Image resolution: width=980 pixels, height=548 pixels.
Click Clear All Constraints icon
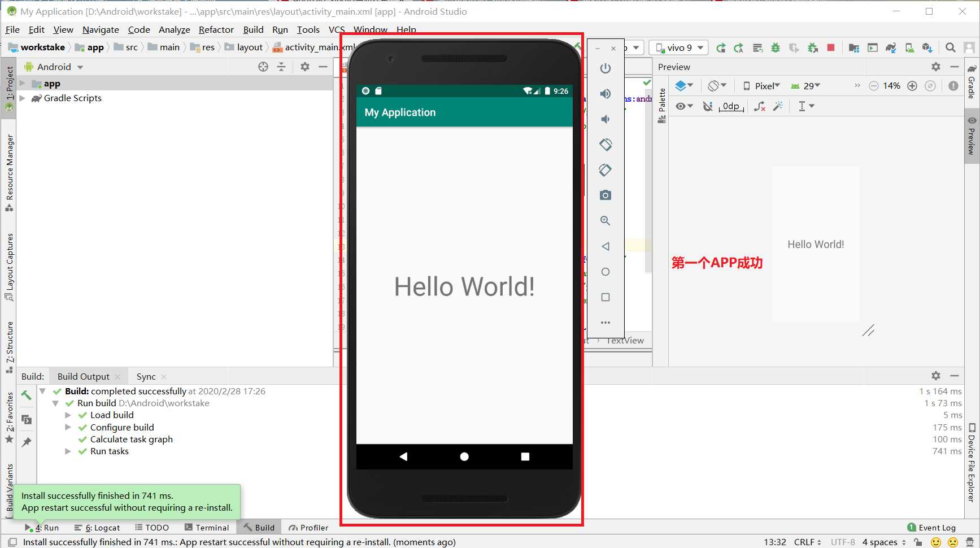point(760,106)
